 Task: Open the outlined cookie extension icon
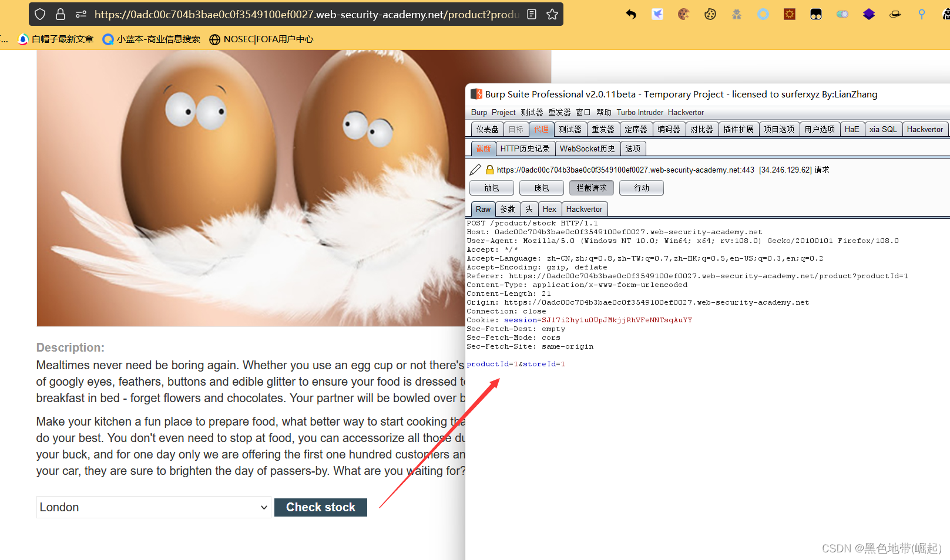(710, 14)
